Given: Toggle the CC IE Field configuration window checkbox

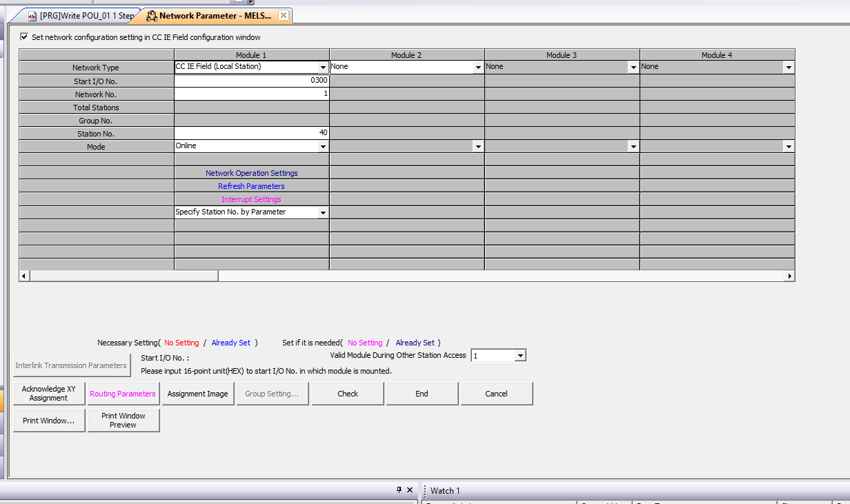Looking at the screenshot, I should (25, 37).
